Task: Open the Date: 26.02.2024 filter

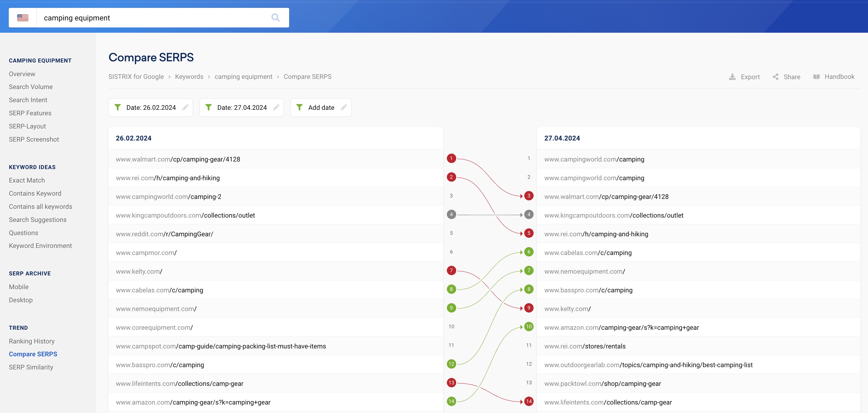Action: 151,107
